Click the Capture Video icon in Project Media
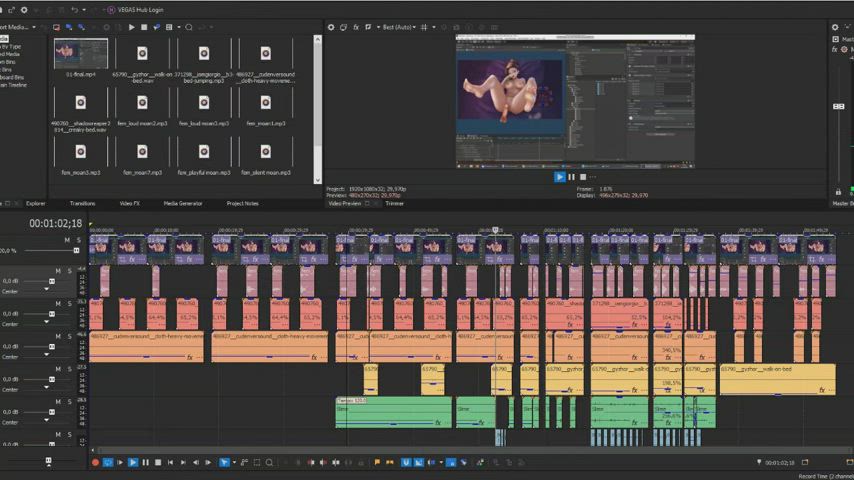The image size is (854, 480). coord(57,27)
